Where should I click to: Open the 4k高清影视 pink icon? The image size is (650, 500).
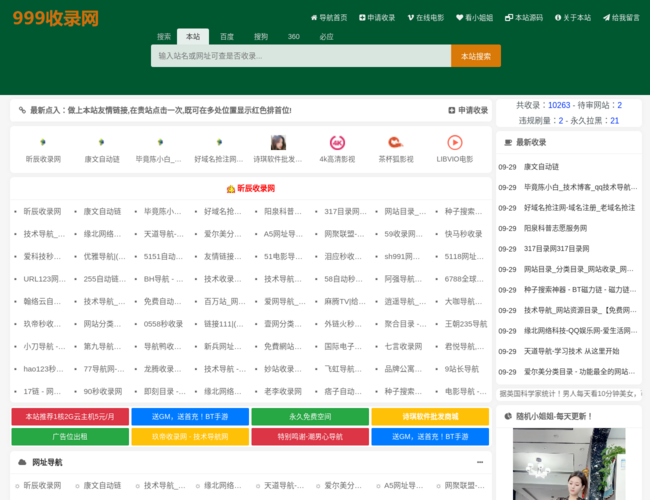point(337,143)
